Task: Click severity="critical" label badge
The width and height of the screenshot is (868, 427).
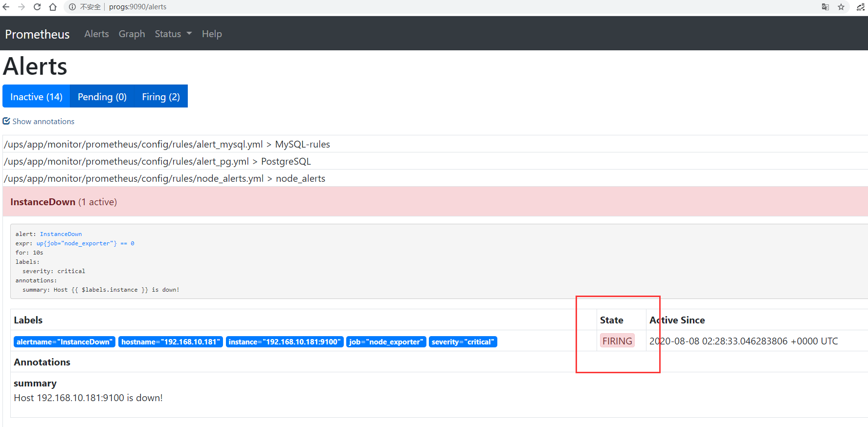Action: [x=463, y=342]
